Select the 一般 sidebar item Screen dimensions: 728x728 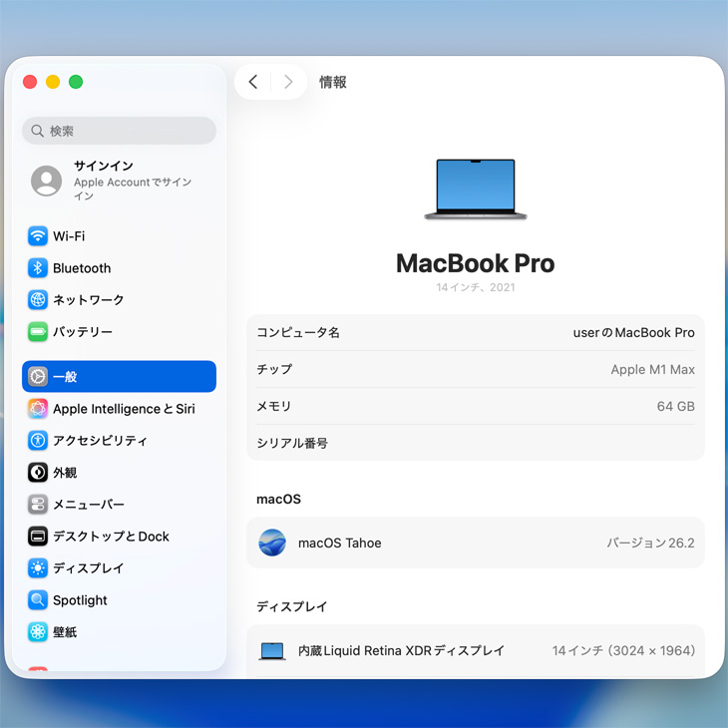coord(119,377)
